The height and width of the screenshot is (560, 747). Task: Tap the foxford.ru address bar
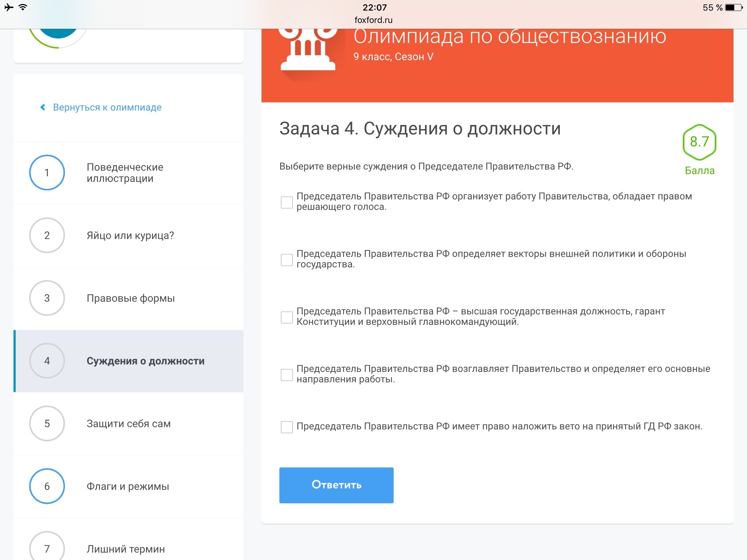pos(373,20)
